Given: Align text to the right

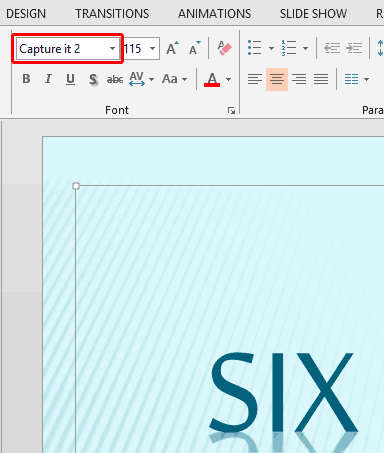Looking at the screenshot, I should [299, 79].
